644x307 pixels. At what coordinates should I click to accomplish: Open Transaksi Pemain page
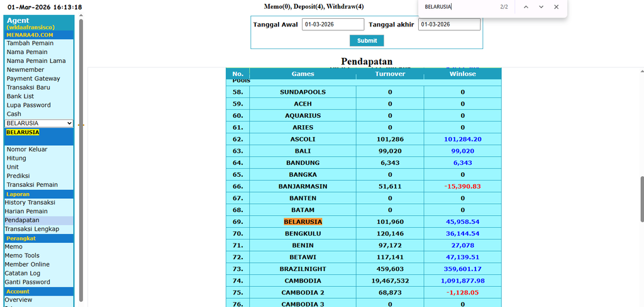tap(32, 184)
